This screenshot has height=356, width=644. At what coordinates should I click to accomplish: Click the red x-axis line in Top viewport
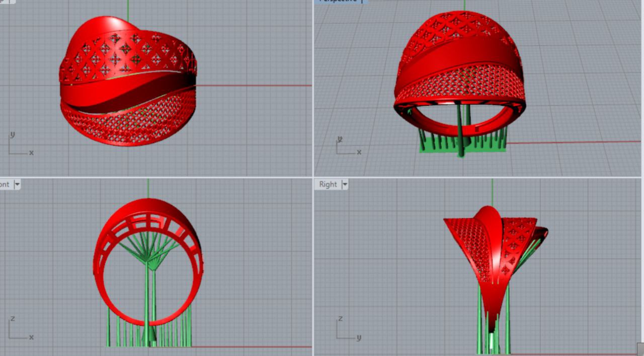click(x=252, y=85)
